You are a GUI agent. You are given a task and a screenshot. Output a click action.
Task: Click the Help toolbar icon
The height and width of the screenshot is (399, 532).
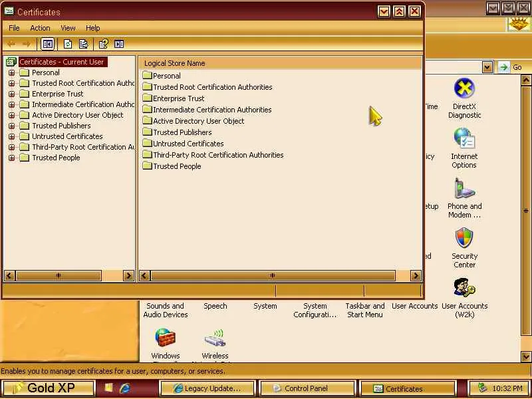point(103,44)
